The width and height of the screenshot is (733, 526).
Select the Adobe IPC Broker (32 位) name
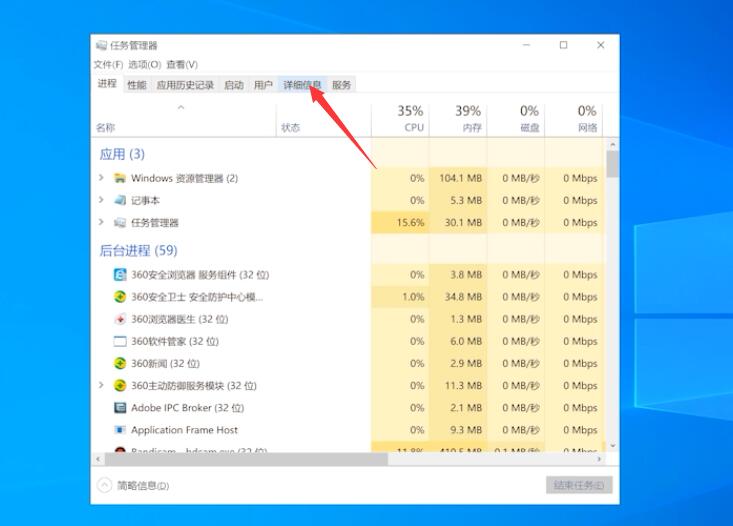(x=187, y=408)
